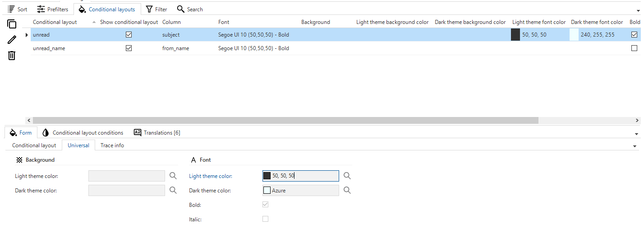This screenshot has width=644, height=229.
Task: Click magnifier beside Background Dark theme color
Action: pyautogui.click(x=173, y=191)
